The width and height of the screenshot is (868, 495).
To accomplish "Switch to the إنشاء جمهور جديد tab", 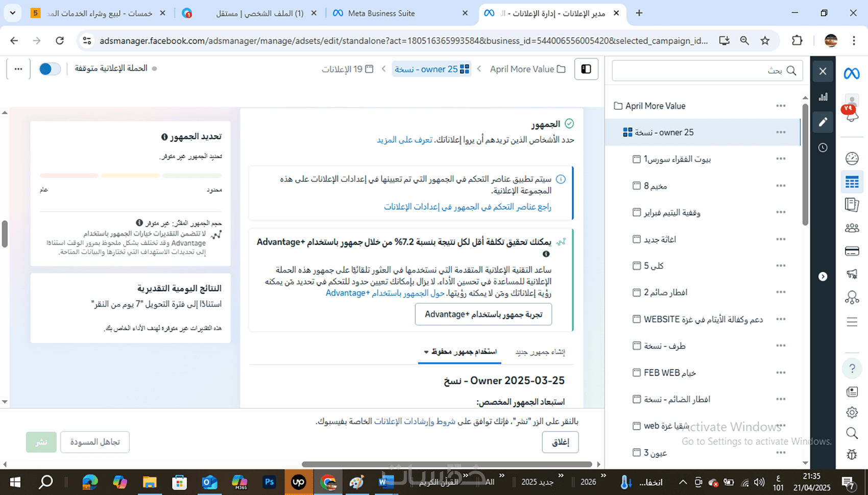I will (x=540, y=352).
